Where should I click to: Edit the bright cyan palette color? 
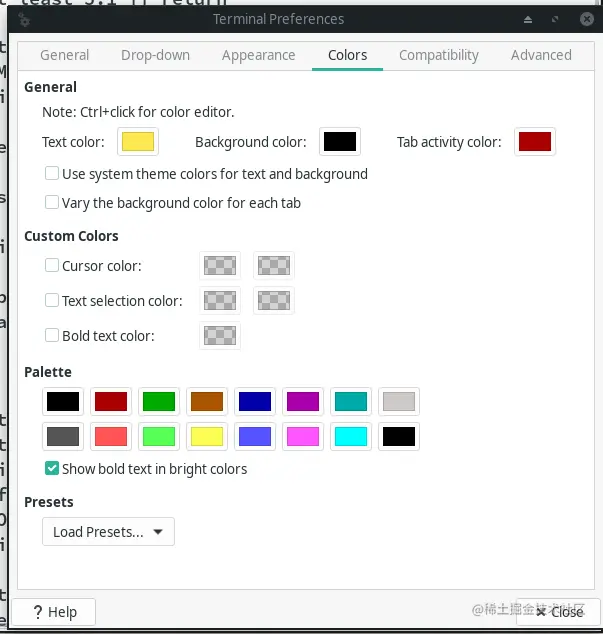351,437
